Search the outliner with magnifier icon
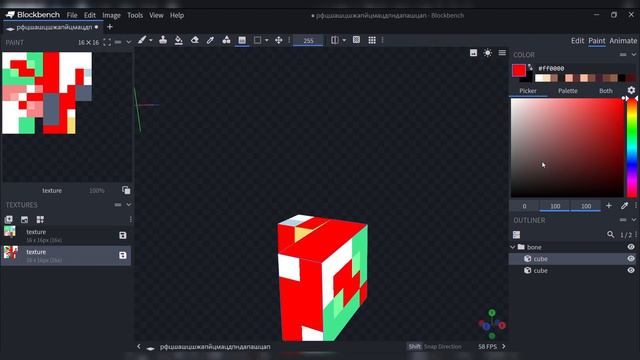 610,234
